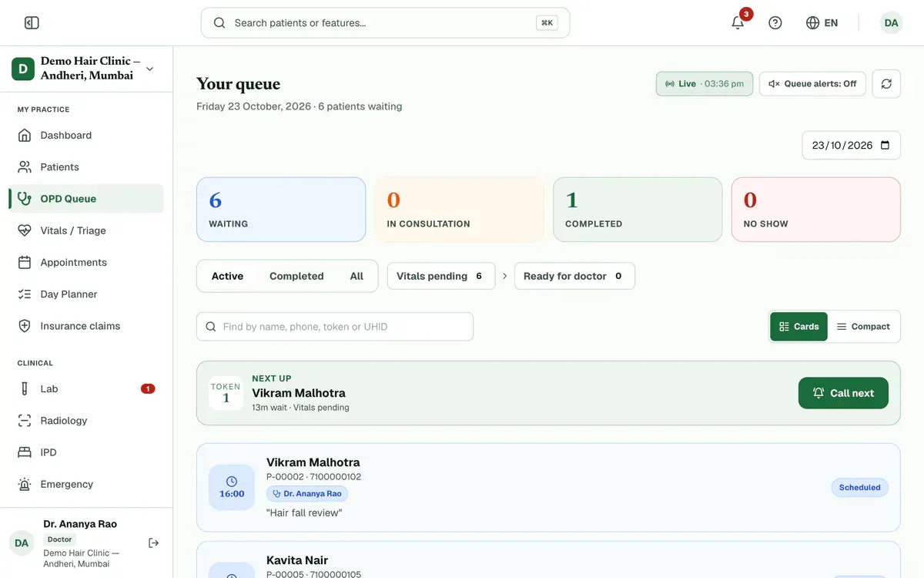Open Day Planner in sidebar
The height and width of the screenshot is (578, 924).
86,294
